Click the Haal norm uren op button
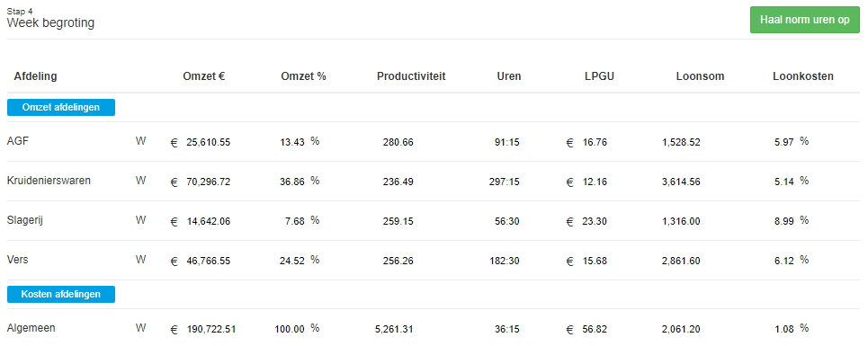Image resolution: width=868 pixels, height=346 pixels. [805, 20]
